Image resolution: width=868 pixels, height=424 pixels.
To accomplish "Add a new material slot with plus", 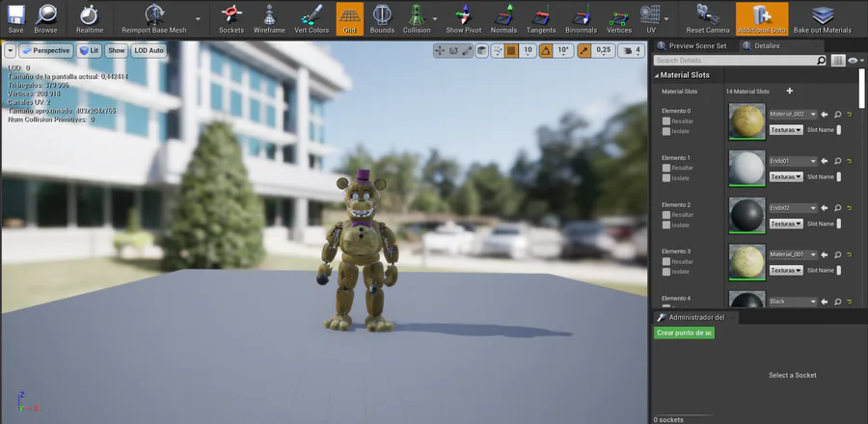I will tap(790, 92).
